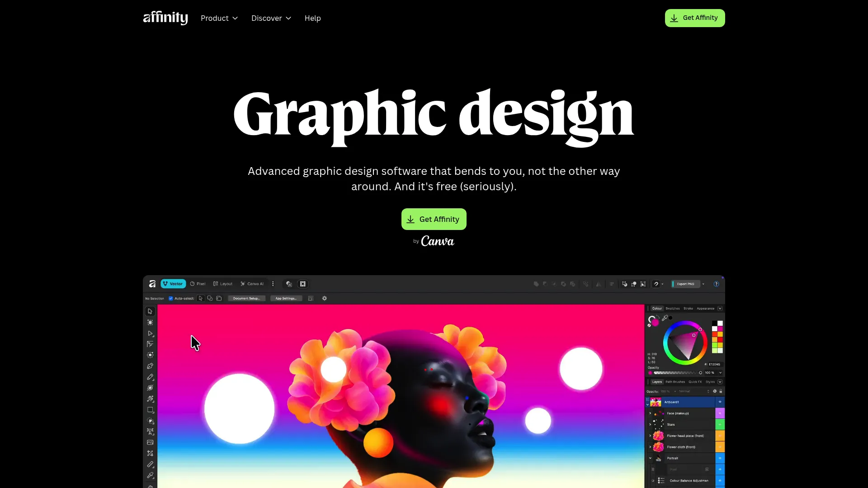Click the three-dot more studios menu
This screenshot has width=868, height=488.
273,284
